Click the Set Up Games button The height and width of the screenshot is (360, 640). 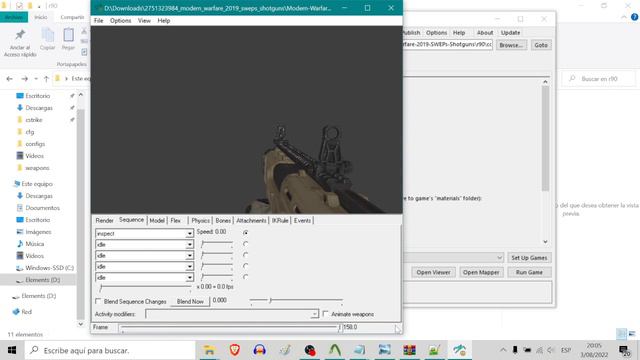click(x=529, y=258)
